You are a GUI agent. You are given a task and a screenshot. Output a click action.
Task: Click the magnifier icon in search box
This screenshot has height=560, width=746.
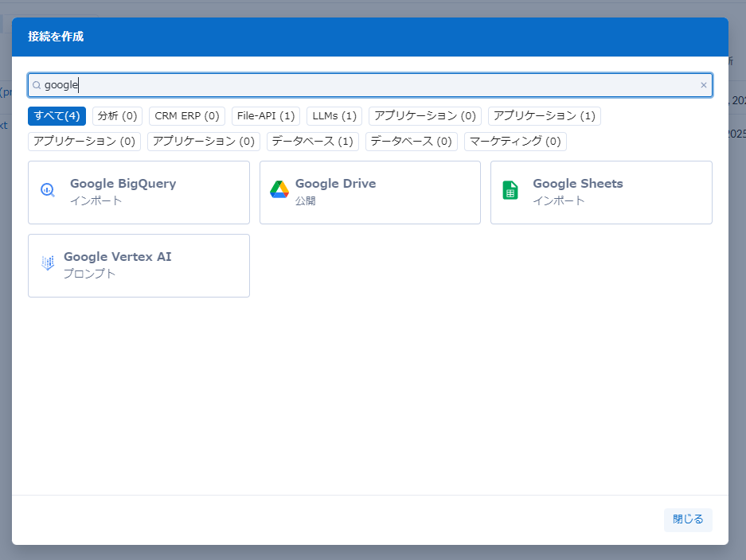coord(37,85)
